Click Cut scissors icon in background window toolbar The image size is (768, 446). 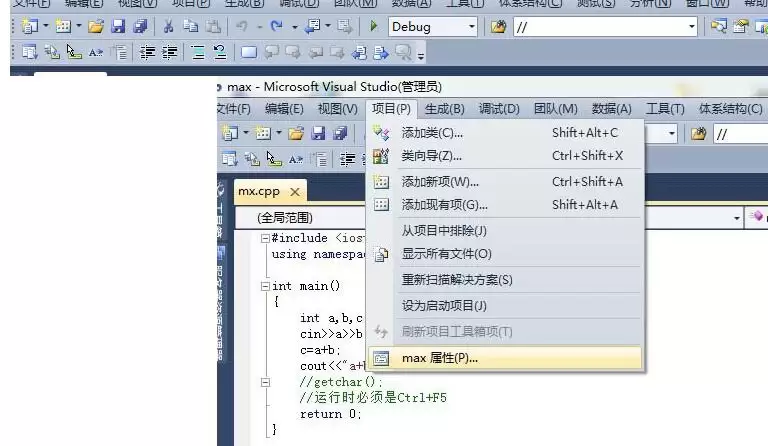click(168, 26)
